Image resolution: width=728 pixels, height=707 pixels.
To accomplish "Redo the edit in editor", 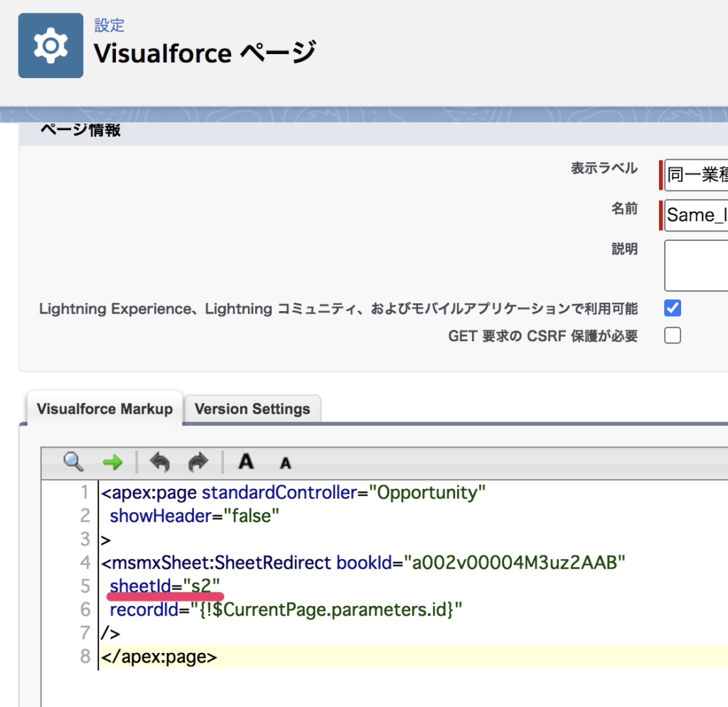I will coord(198,462).
